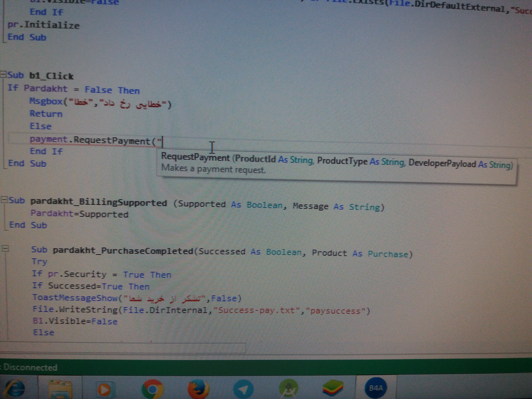
Task: Open B4A from the taskbar
Action: pyautogui.click(x=376, y=388)
